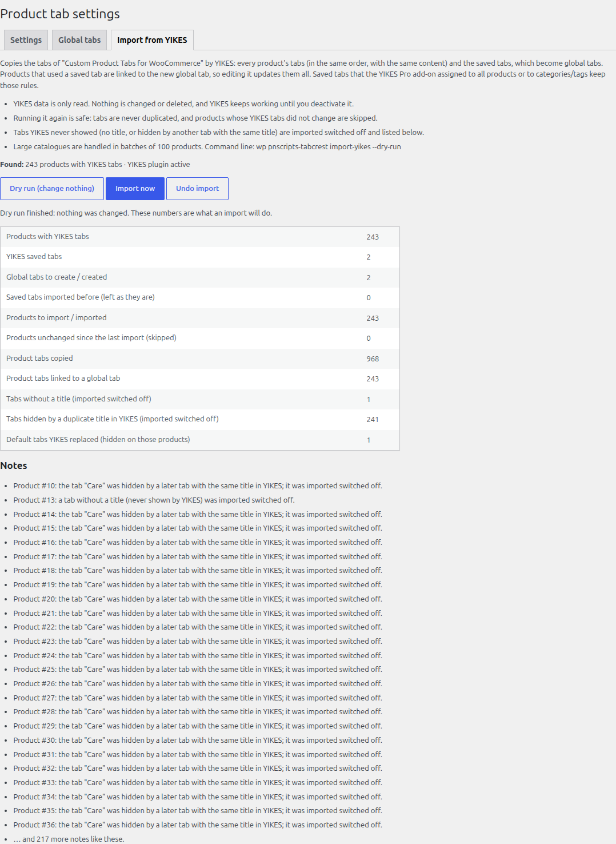Click the note for Product #23
This screenshot has height=844, width=616.
[x=198, y=642]
